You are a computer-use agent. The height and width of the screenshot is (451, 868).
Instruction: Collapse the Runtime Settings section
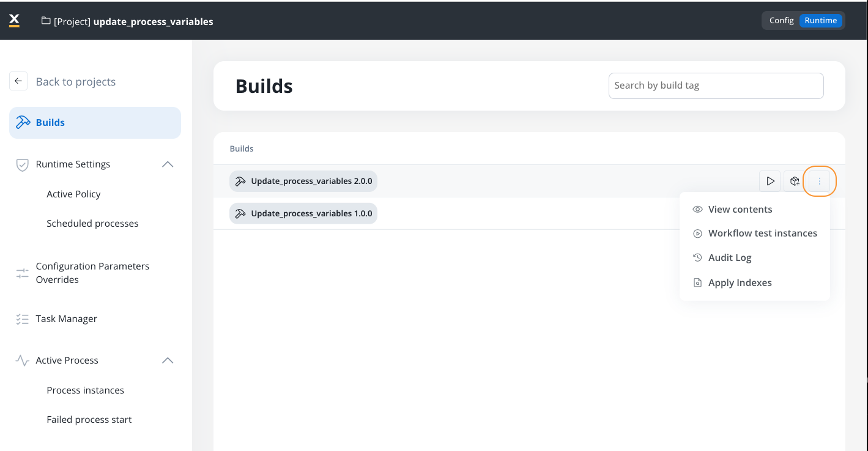coord(168,164)
